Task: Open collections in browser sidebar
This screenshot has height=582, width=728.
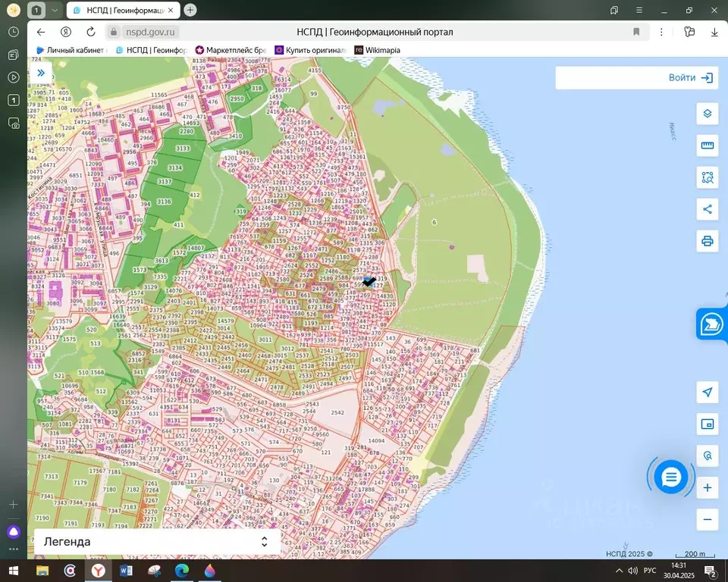Action: pos(14,55)
